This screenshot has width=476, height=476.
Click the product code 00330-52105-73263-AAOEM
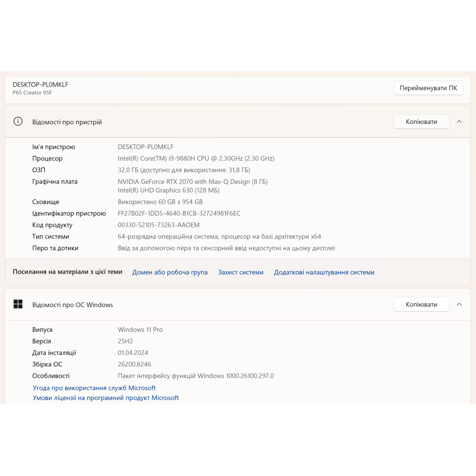159,225
